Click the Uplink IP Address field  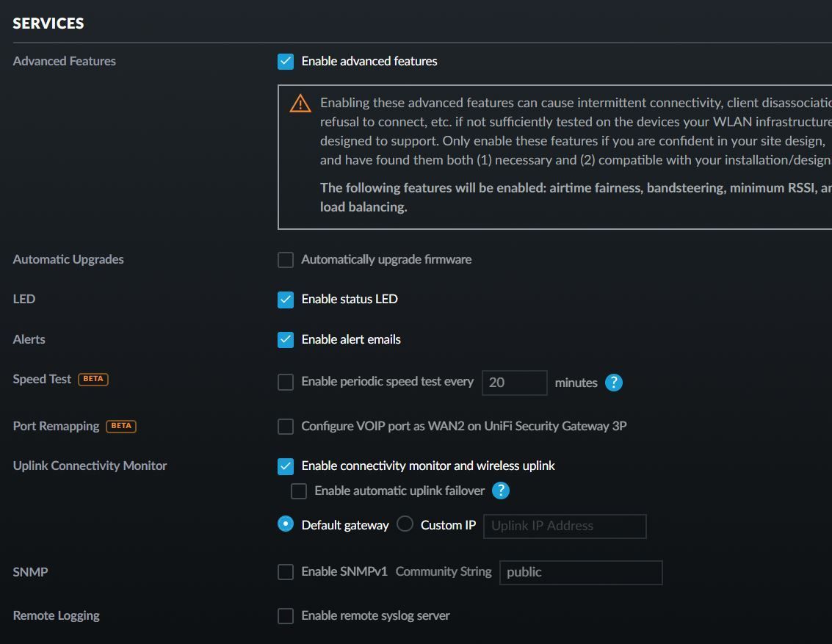564,526
